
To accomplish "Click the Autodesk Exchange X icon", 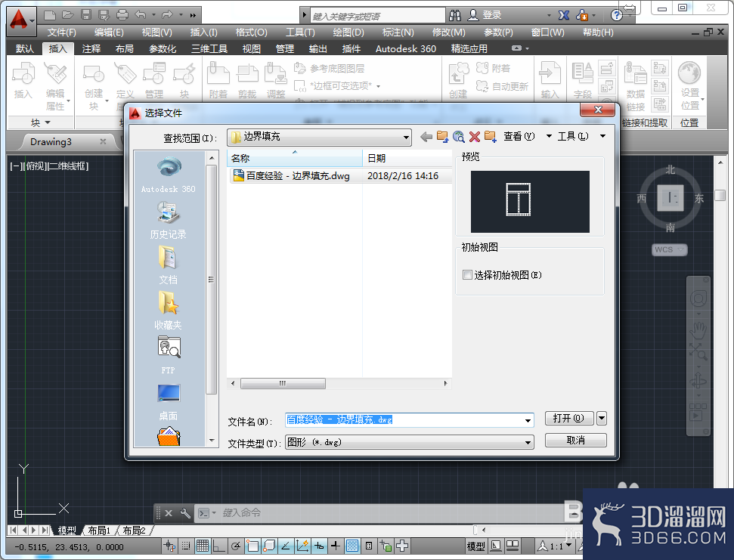I will pyautogui.click(x=564, y=15).
